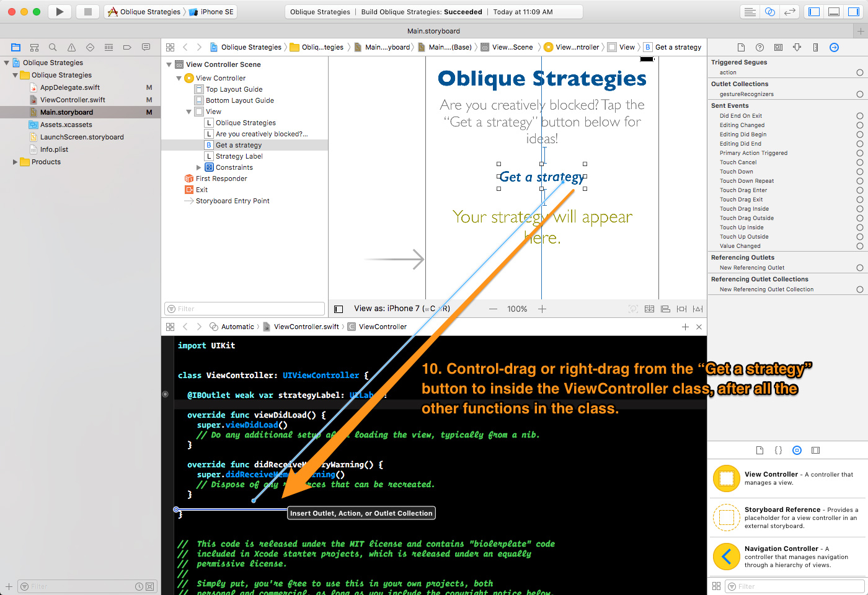Open the Automatic assistant mode menu
868x595 pixels.
click(232, 327)
